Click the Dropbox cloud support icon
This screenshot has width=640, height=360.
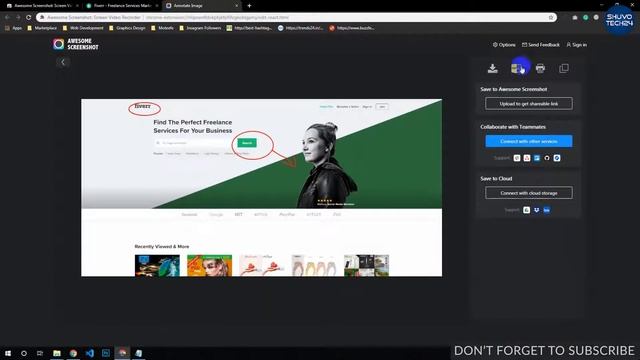click(536, 210)
